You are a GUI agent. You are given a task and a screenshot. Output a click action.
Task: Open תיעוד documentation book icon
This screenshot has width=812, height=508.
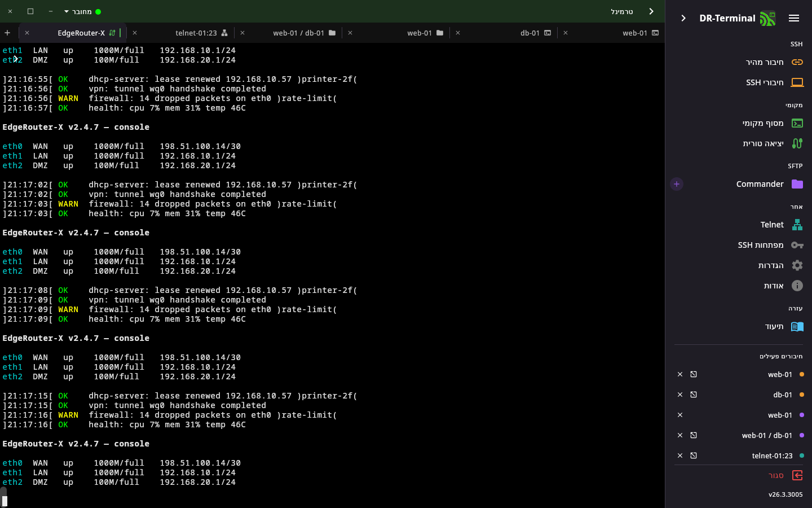(x=797, y=326)
